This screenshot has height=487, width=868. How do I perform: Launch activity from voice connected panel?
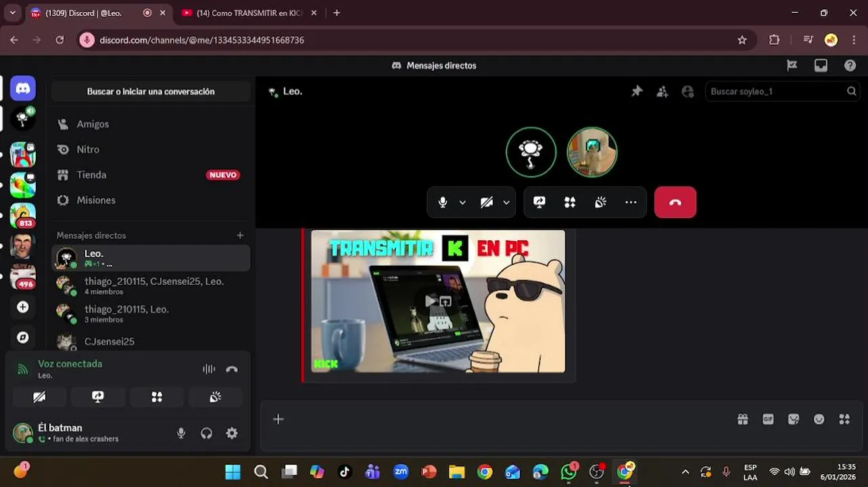pyautogui.click(x=157, y=397)
